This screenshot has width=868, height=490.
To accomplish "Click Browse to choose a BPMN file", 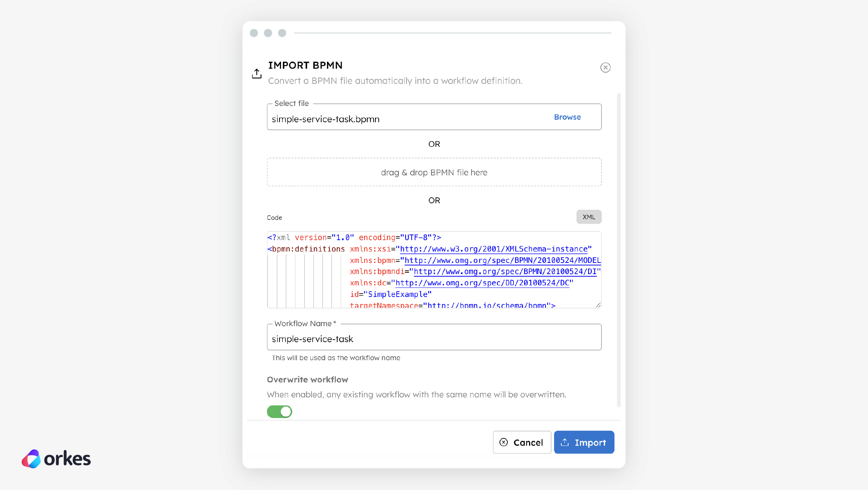I will (567, 117).
